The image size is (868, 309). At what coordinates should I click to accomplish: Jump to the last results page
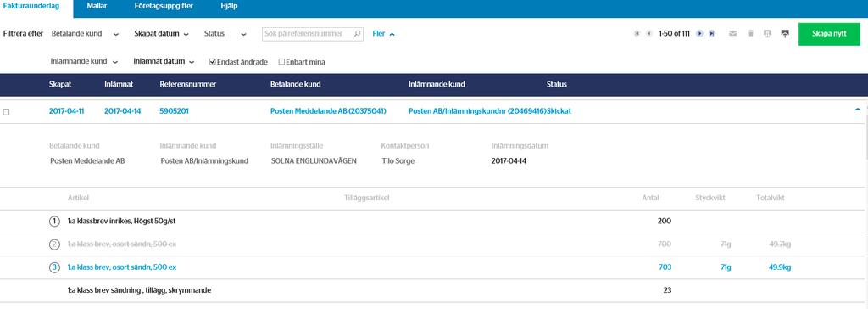click(x=712, y=34)
